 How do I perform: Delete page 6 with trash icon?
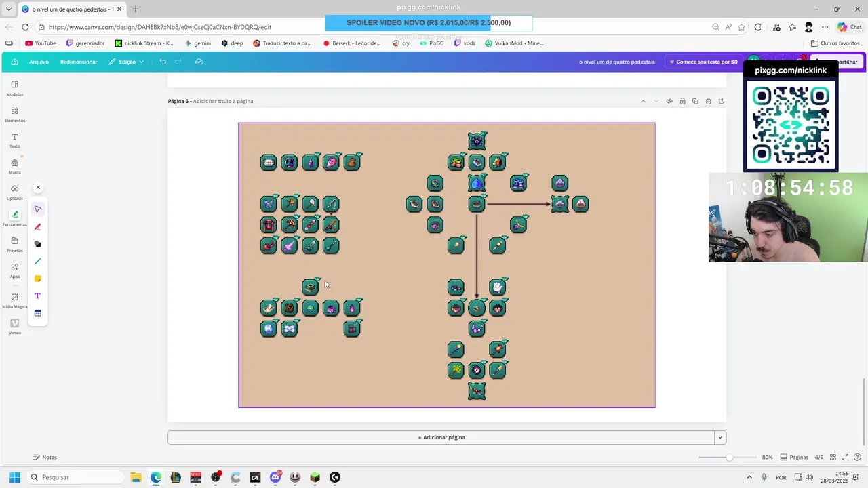tap(708, 101)
